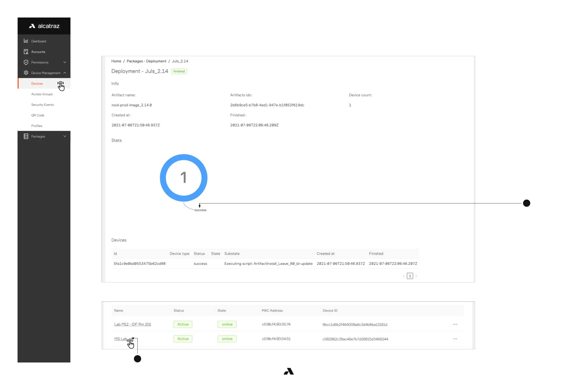The image size is (588, 380).
Task: Select QR Code sidebar item
Action: click(38, 115)
